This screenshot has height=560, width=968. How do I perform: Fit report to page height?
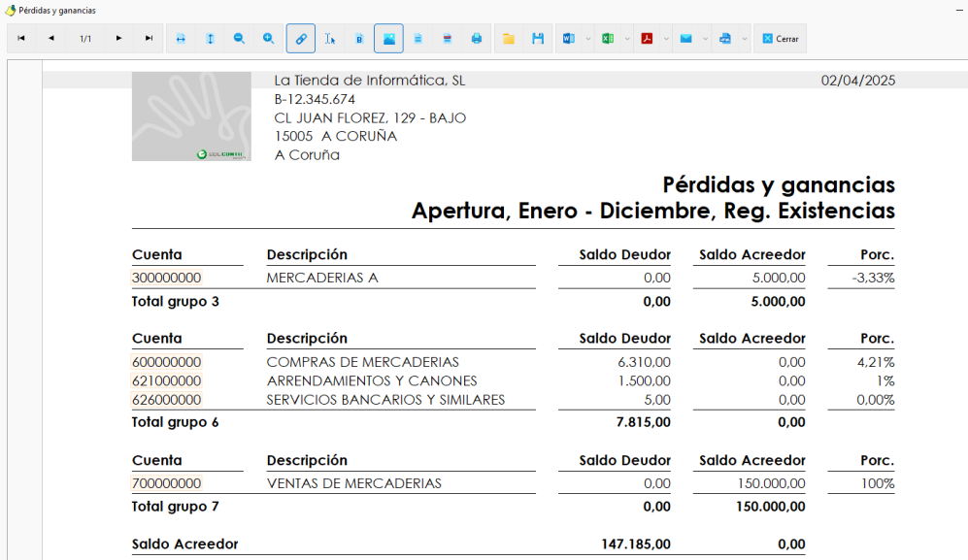pos(210,38)
